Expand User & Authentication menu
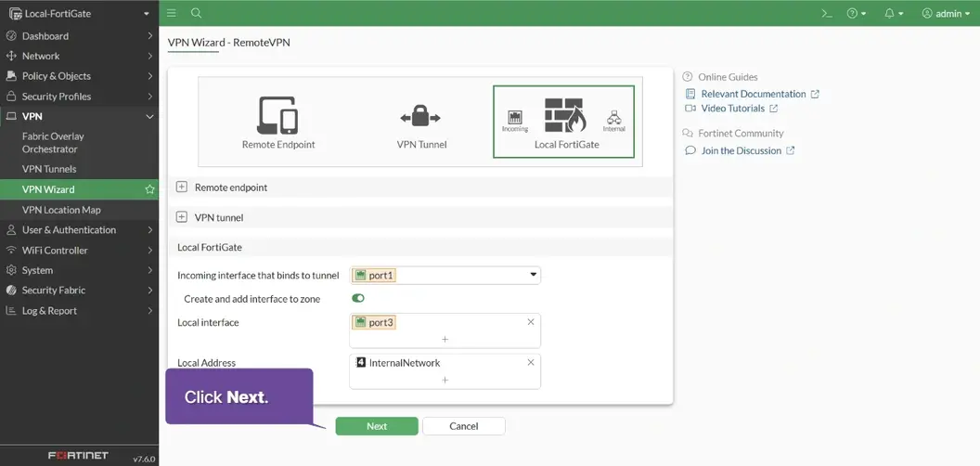 pyautogui.click(x=80, y=229)
